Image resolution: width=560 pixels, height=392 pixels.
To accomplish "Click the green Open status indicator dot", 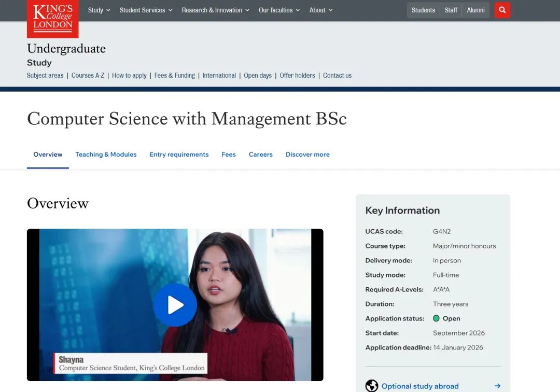I will (436, 318).
